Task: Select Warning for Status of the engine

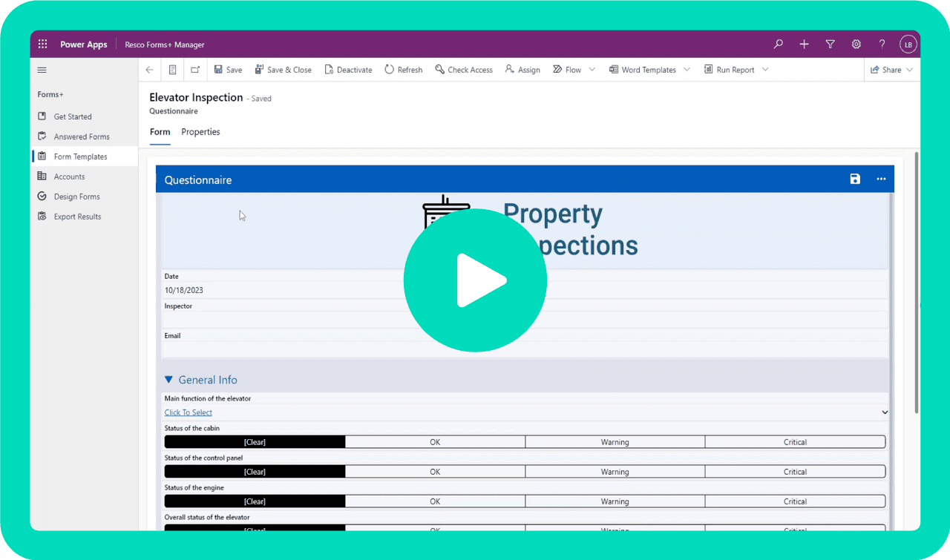Action: click(615, 501)
